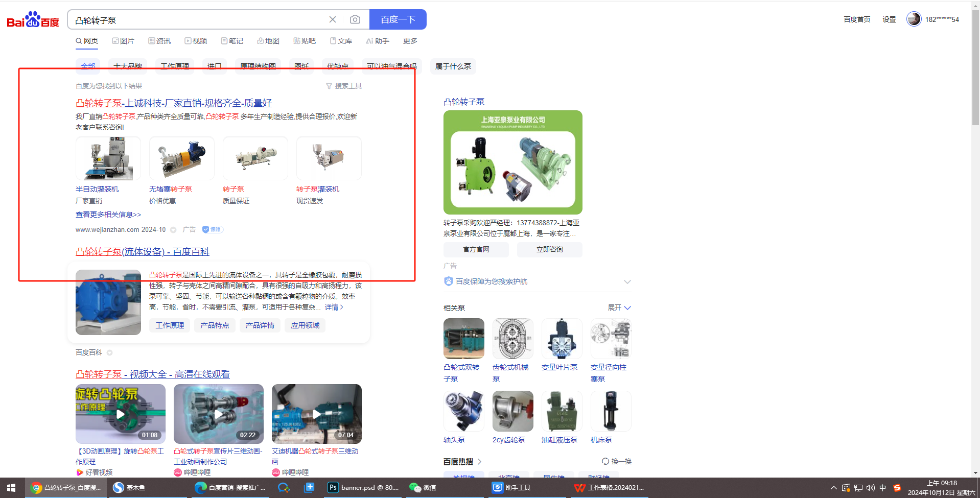Click the shield icon beside 百度保障为您搜索护航
980x498 pixels.
click(x=449, y=281)
